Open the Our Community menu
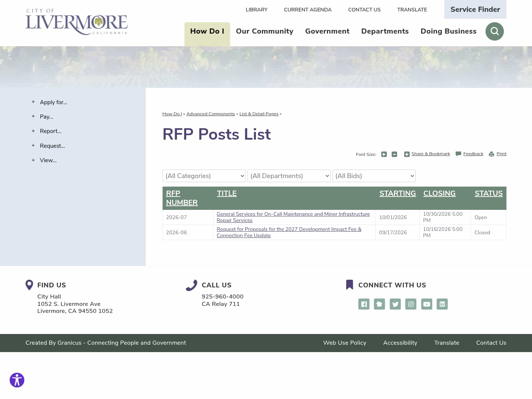This screenshot has height=399, width=532. click(x=265, y=31)
